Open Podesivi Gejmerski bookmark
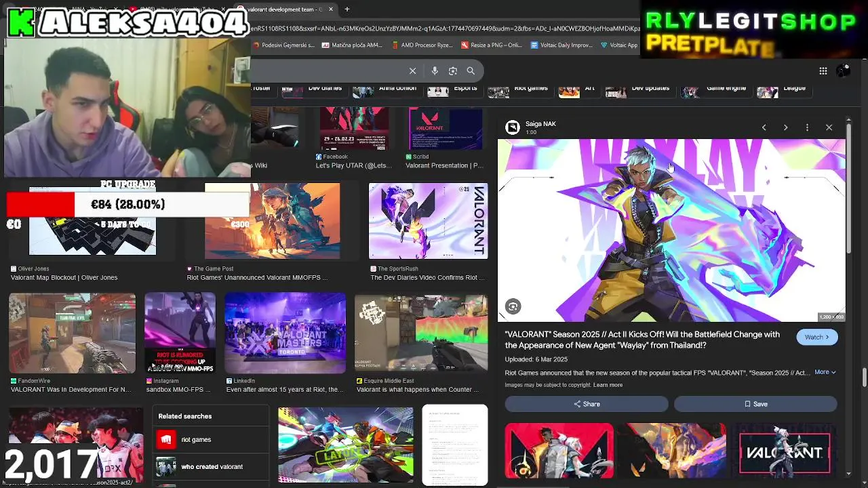Image resolution: width=868 pixels, height=488 pixels. [283, 45]
